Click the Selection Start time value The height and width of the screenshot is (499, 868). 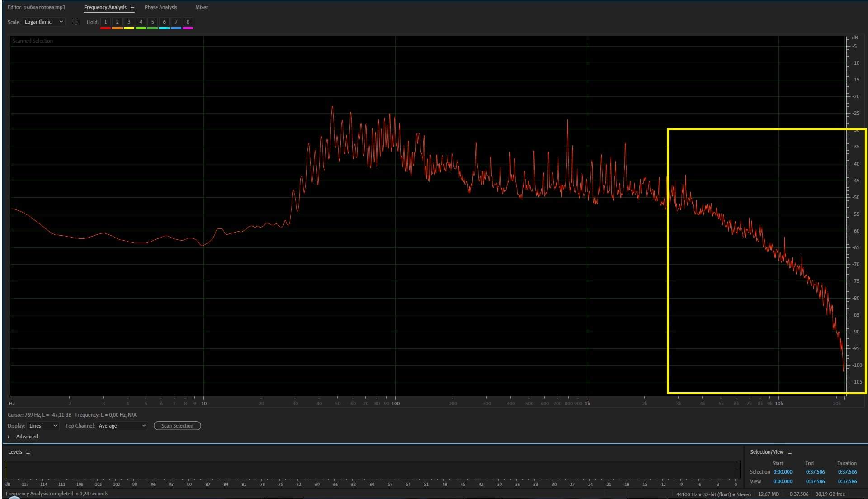click(x=783, y=472)
